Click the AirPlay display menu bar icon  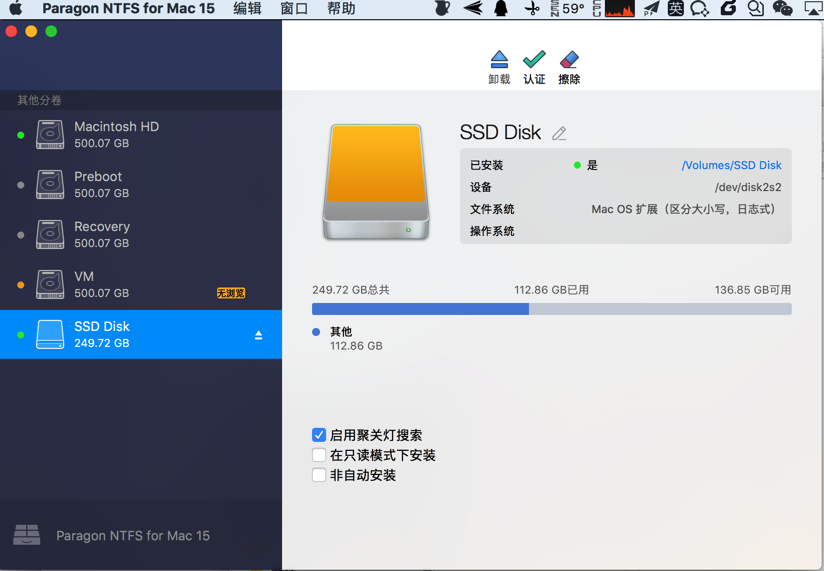point(814,8)
